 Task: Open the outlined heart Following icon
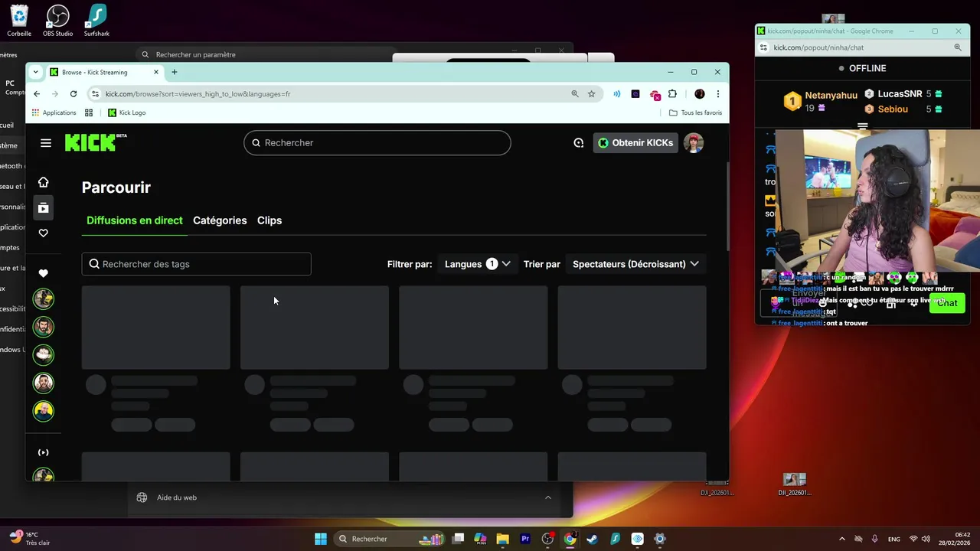pos(44,233)
